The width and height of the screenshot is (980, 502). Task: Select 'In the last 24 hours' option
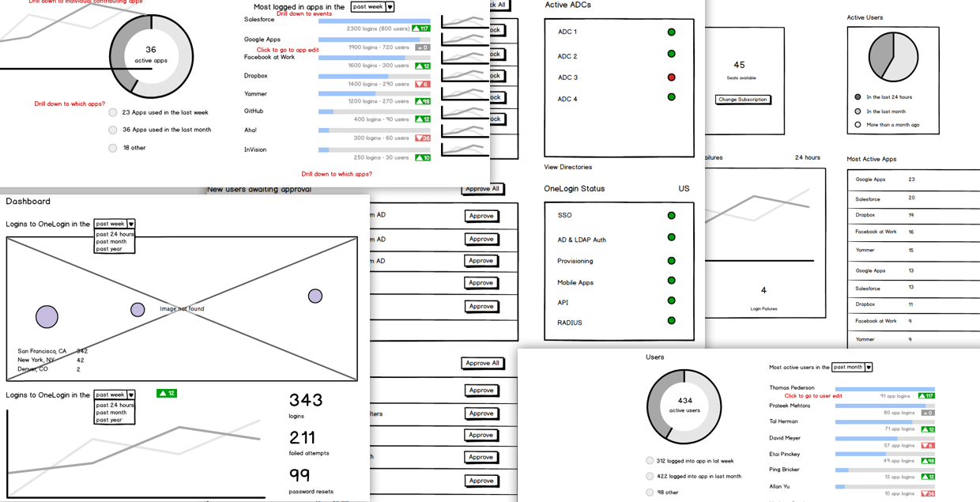coord(857,97)
